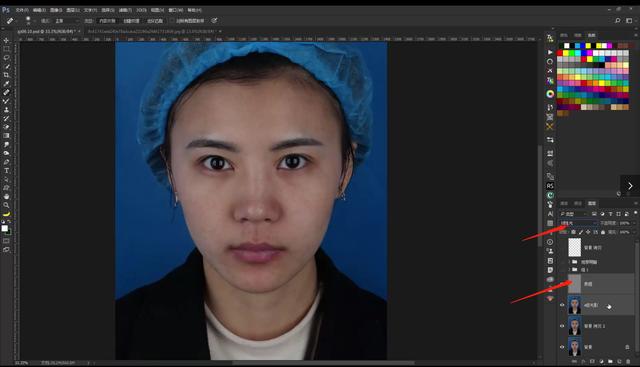Select the Zoom magnifier tool
Image resolution: width=640 pixels, height=367 pixels.
6,205
